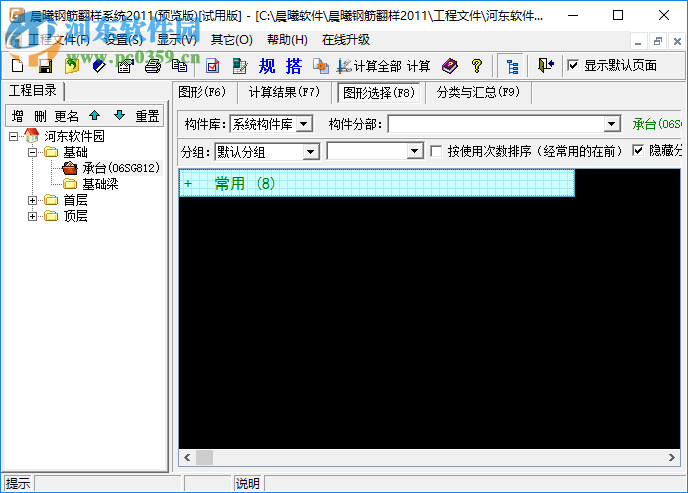Click the 计算 toolbar button
Image resolution: width=688 pixels, height=493 pixels.
tap(418, 66)
